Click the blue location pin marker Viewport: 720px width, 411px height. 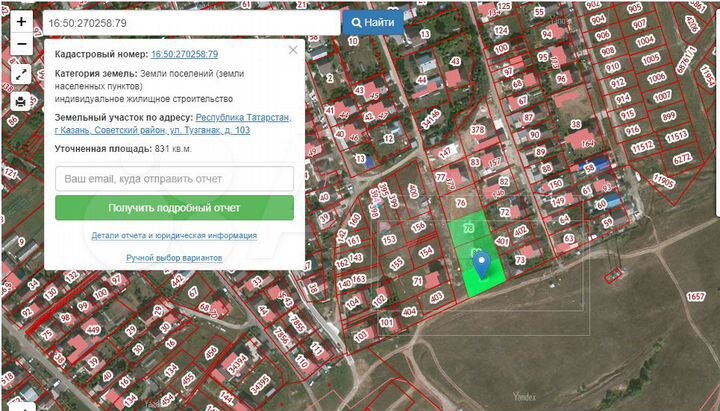(482, 265)
